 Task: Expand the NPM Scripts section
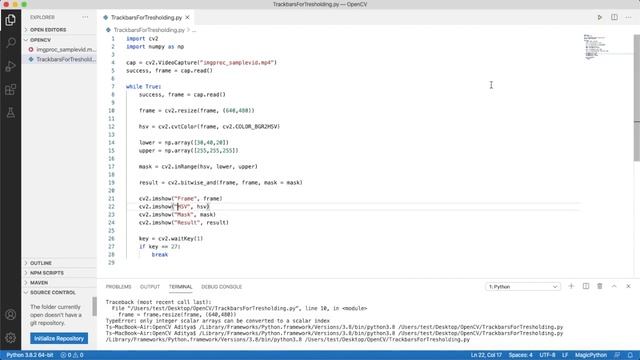(60, 273)
